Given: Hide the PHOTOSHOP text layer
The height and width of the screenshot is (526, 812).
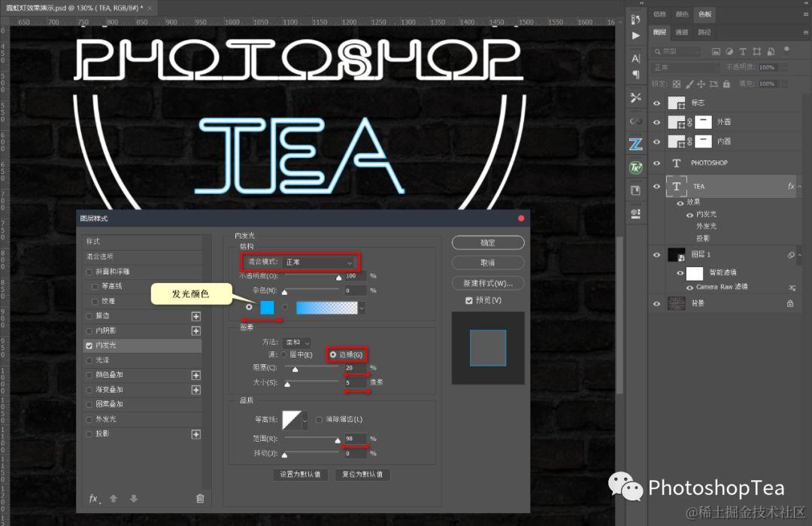Looking at the screenshot, I should [656, 163].
